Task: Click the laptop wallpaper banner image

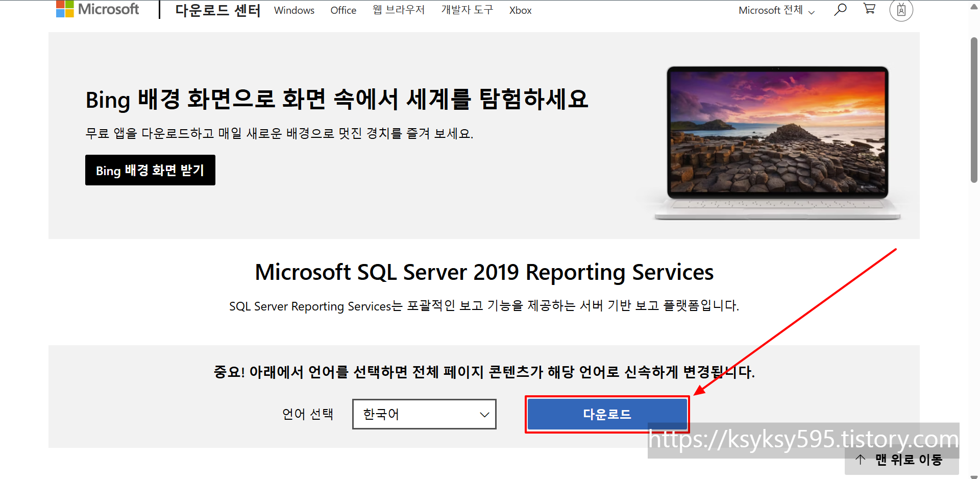Action: 777,143
